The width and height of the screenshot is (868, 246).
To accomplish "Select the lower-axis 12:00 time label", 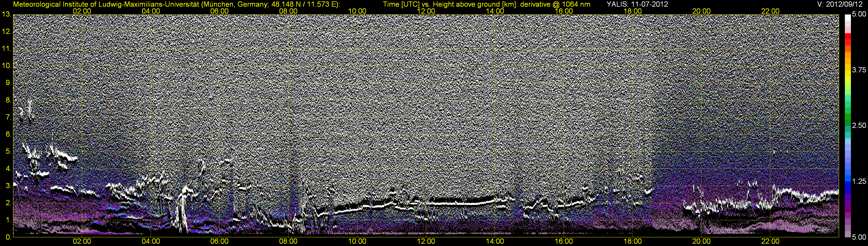I will point(426,242).
